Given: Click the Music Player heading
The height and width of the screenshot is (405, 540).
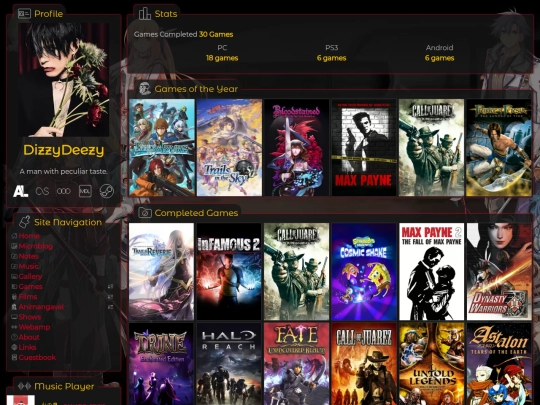Looking at the screenshot, I should click(x=64, y=386).
